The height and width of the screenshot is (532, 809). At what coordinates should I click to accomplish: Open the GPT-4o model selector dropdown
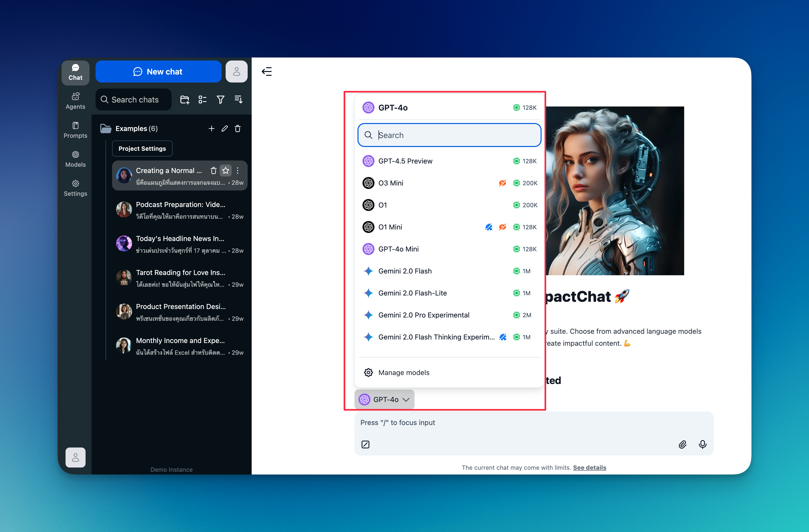point(384,399)
